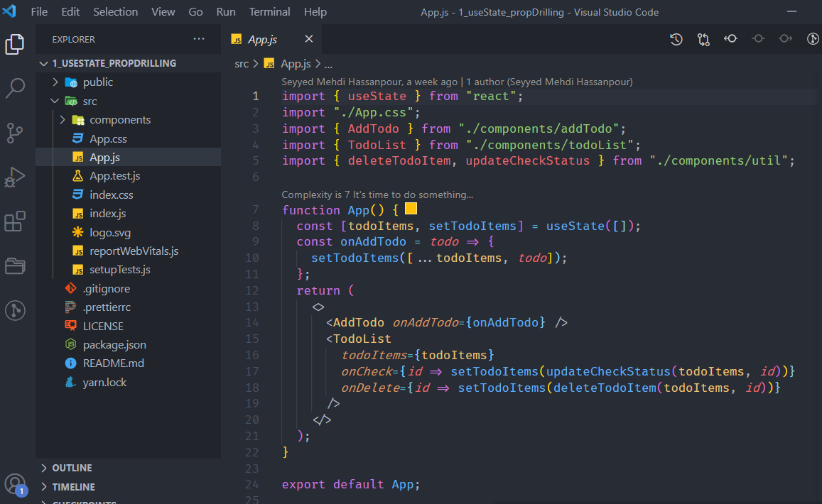Close the App.js editor tab
Viewport: 822px width, 504px height.
tap(308, 39)
